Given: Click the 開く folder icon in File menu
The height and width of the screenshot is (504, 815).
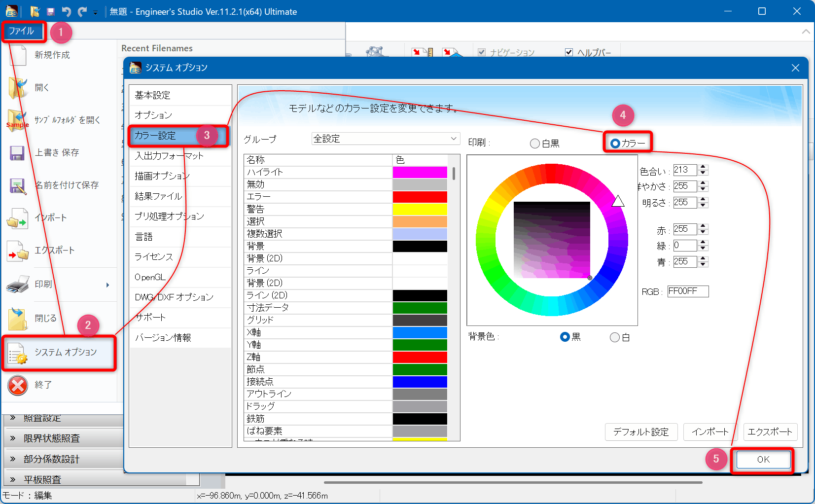Looking at the screenshot, I should point(18,87).
